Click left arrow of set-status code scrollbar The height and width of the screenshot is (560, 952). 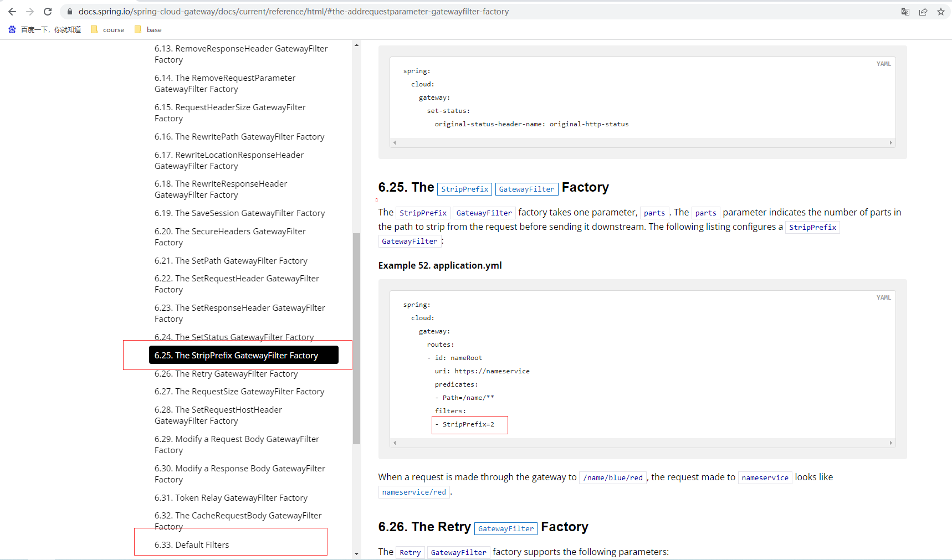tap(395, 143)
